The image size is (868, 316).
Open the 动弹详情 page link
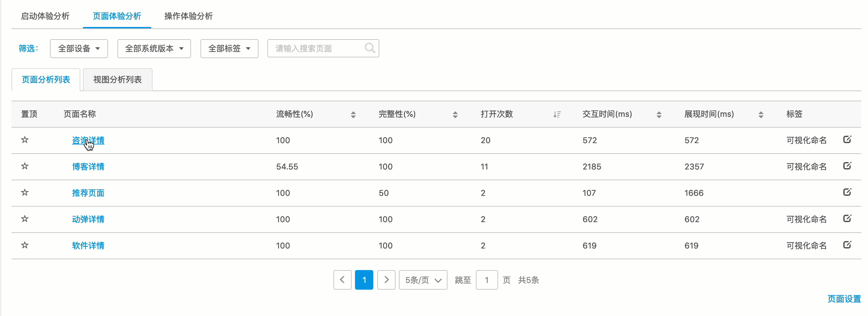88,219
